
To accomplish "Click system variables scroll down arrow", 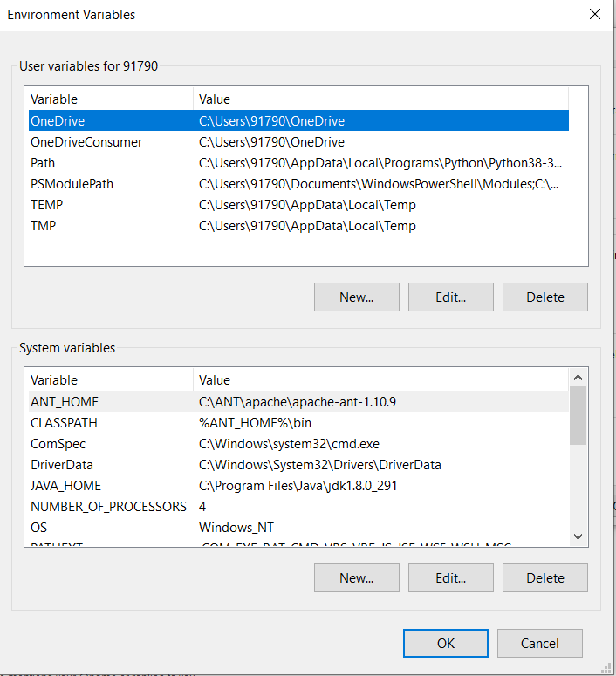I will (578, 536).
